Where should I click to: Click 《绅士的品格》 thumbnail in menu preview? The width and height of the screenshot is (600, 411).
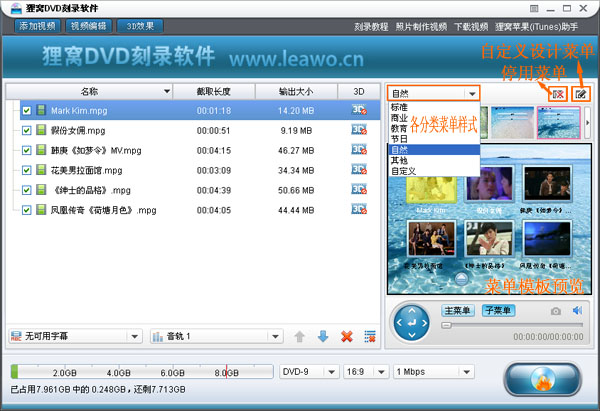(x=488, y=238)
